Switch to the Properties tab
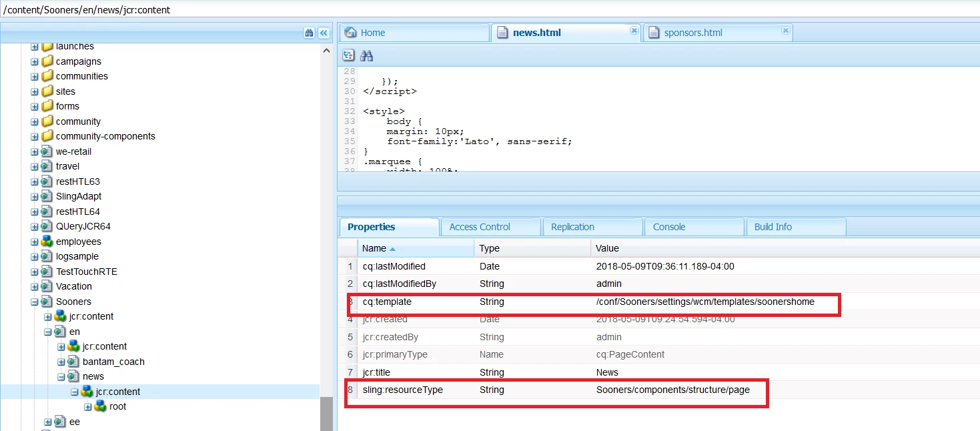This screenshot has height=431, width=980. tap(390, 227)
